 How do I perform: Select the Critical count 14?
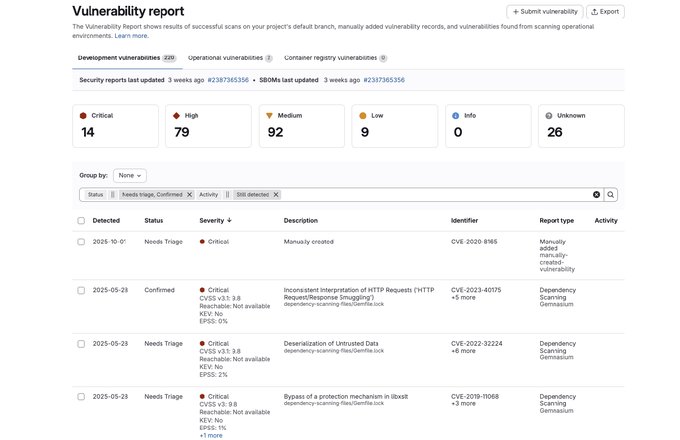(88, 132)
